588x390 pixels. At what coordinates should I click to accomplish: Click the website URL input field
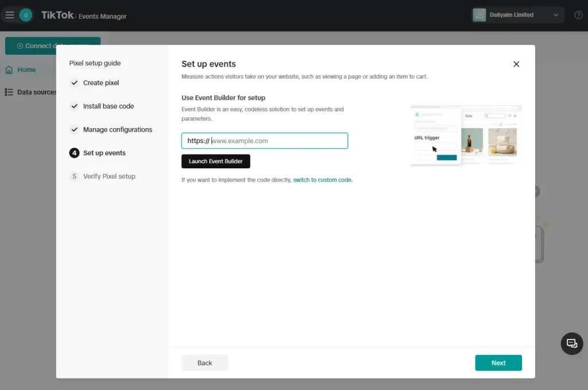[264, 141]
